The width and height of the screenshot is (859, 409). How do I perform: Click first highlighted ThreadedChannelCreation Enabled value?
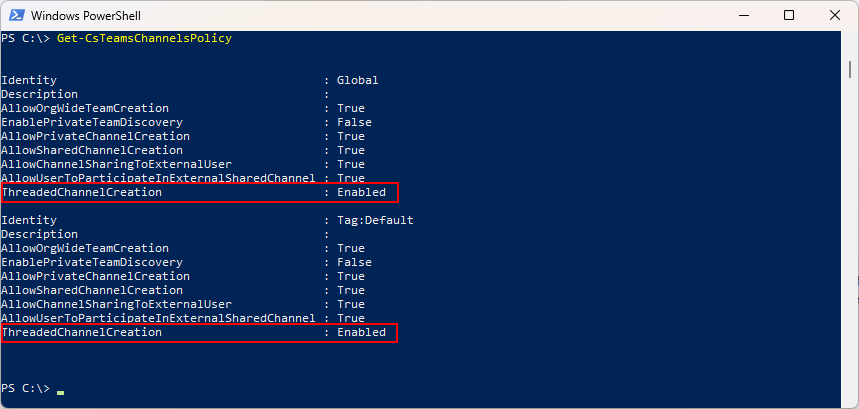click(x=362, y=192)
